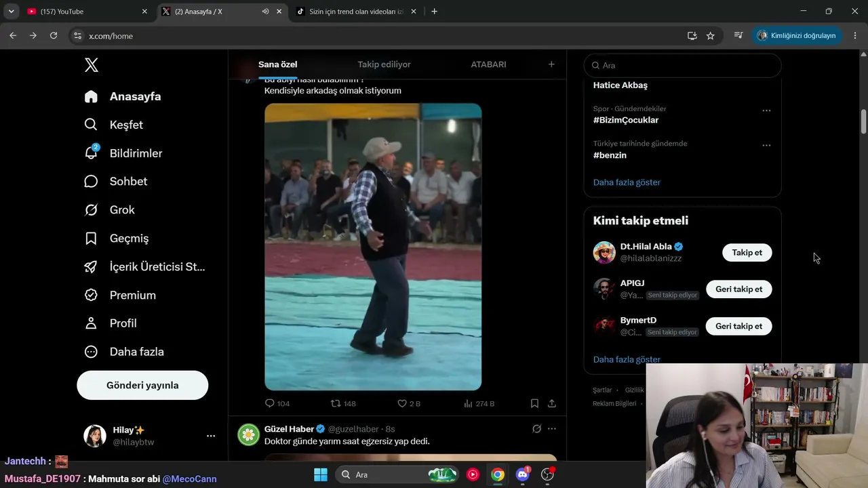
Task: Click the X logo in sidebar
Action: point(92,65)
